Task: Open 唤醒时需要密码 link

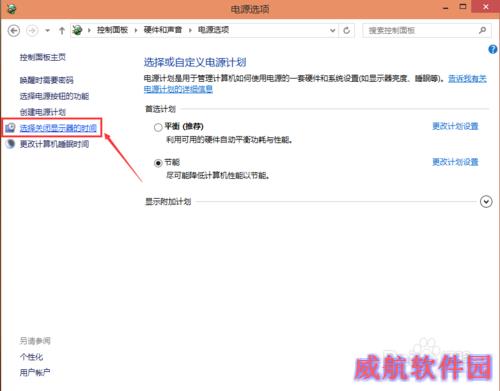Action: pos(46,80)
